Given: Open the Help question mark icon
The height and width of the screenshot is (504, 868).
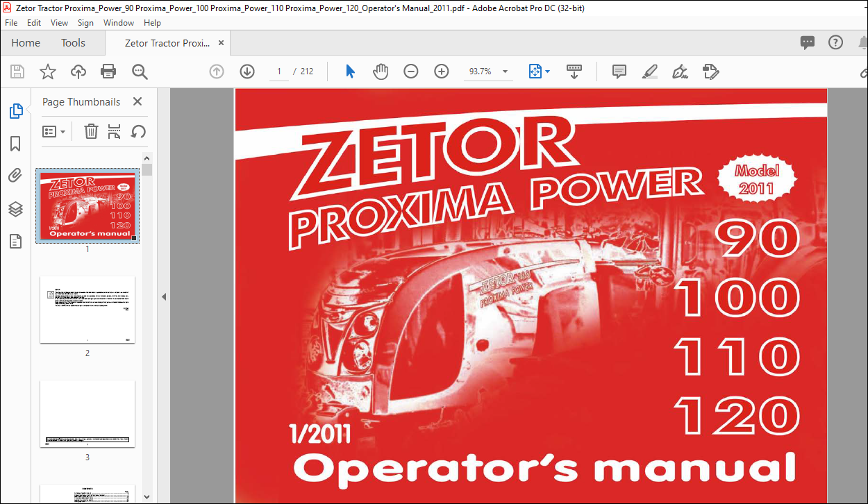Looking at the screenshot, I should [836, 42].
